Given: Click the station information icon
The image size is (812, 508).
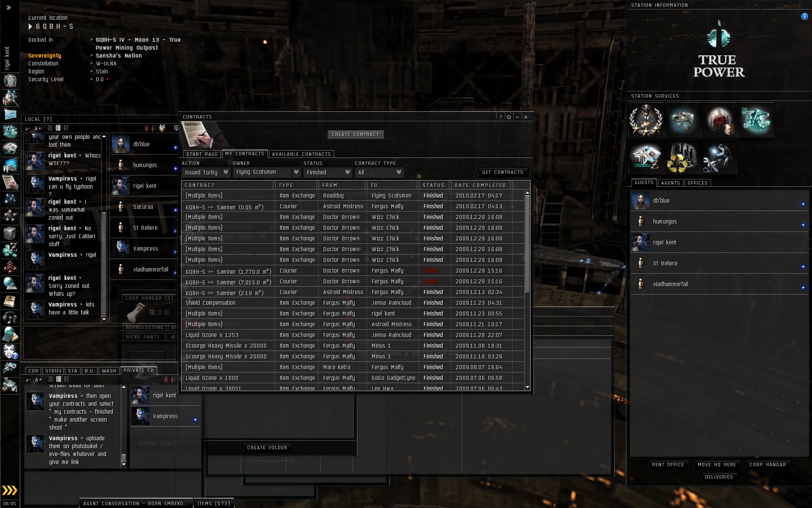Looking at the screenshot, I should click(804, 16).
